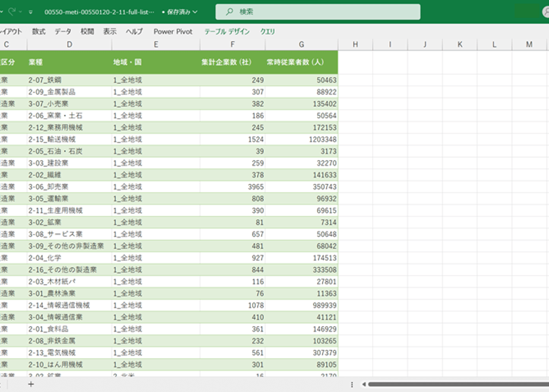Click employee count value 1203348
This screenshot has width=549, height=392.
coord(301,140)
